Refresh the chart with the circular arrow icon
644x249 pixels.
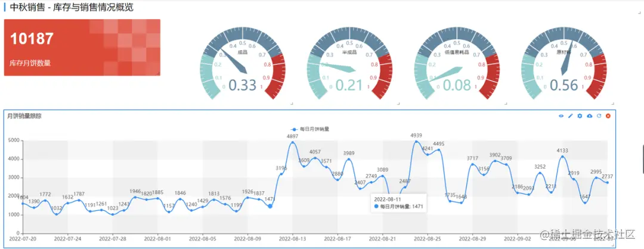click(x=599, y=116)
